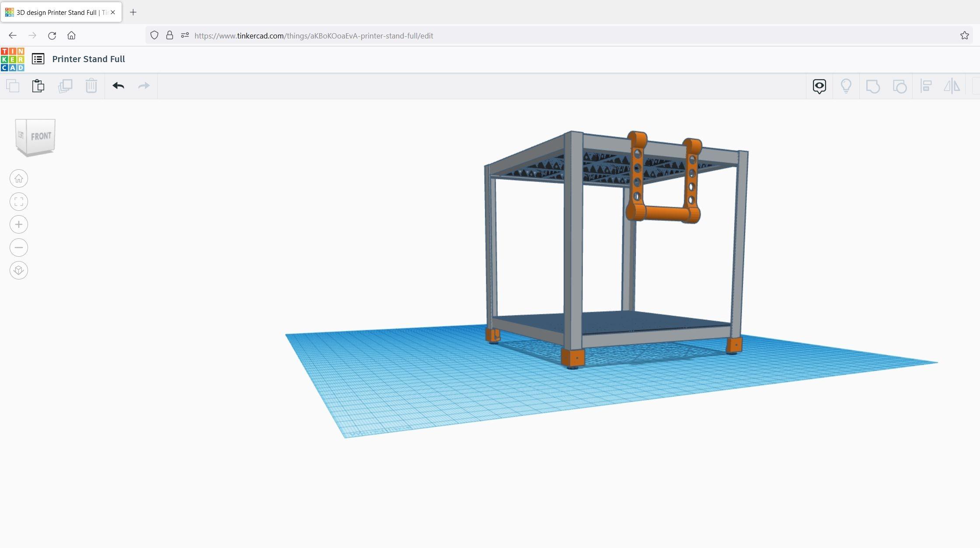This screenshot has width=980, height=548.
Task: Click the Redo arrow
Action: point(144,86)
